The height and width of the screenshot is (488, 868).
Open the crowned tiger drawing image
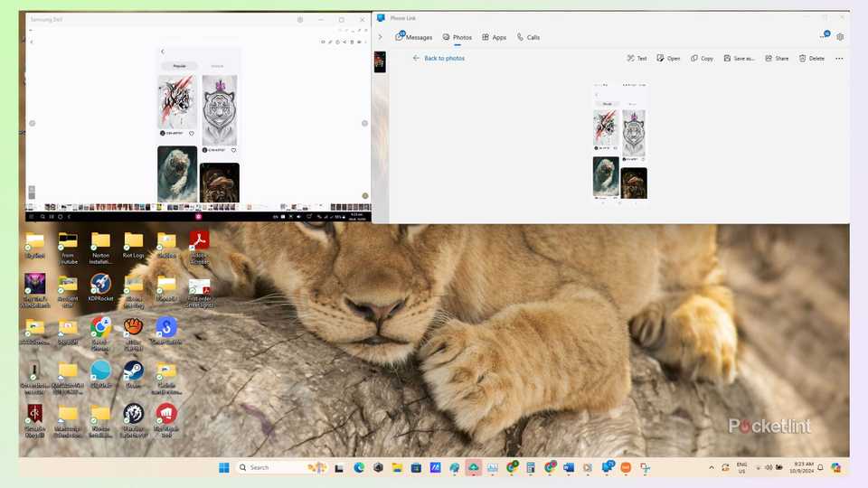[220, 110]
